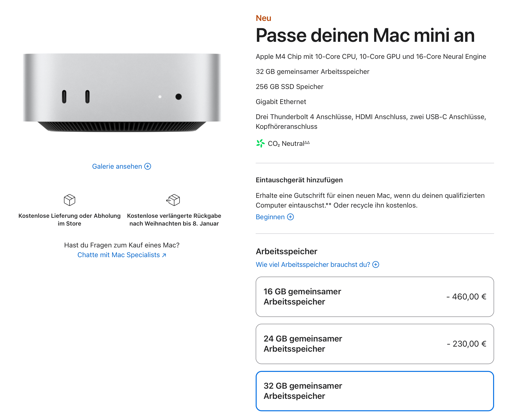Click the Passe deinen Mac mini an heading

pos(365,35)
